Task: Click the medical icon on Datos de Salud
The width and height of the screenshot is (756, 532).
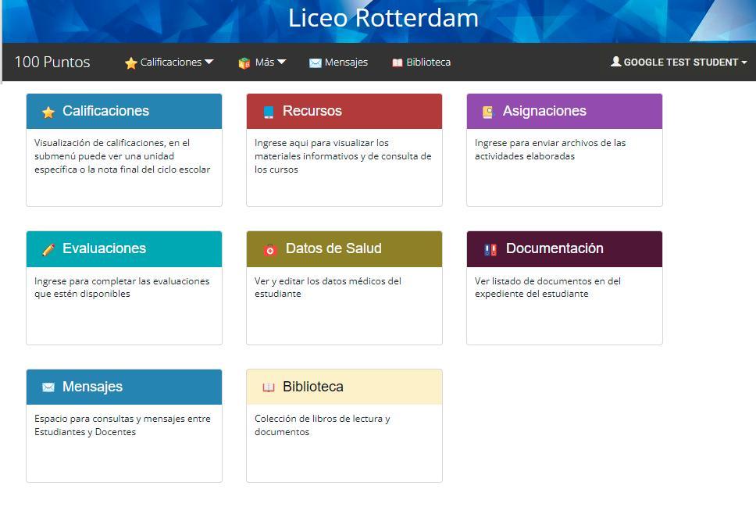Action: point(270,250)
